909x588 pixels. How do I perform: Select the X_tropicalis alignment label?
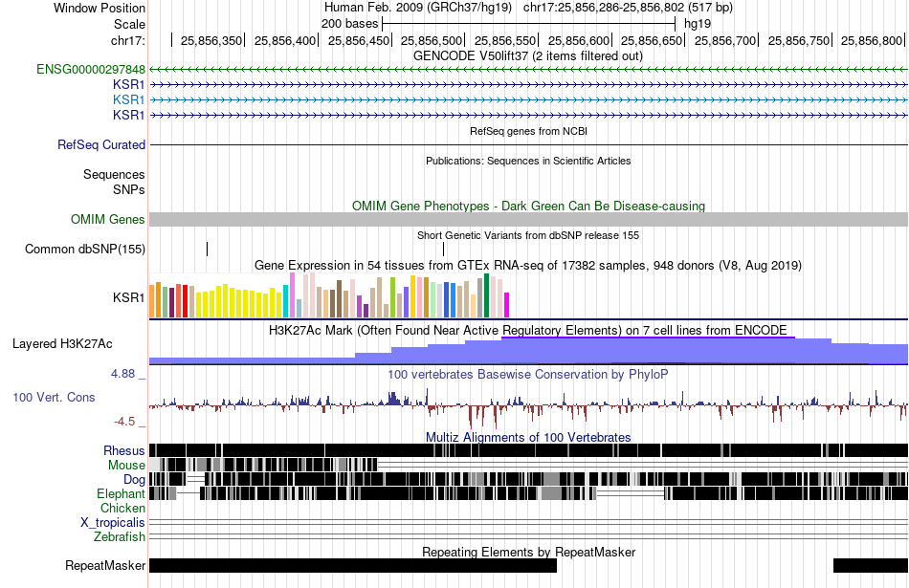click(113, 523)
